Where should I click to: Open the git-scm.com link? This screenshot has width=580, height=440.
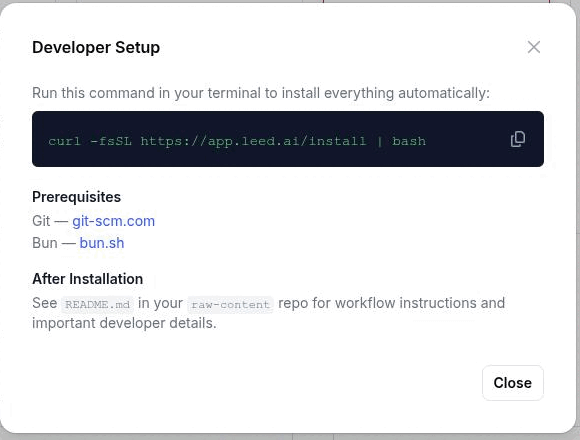[114, 221]
